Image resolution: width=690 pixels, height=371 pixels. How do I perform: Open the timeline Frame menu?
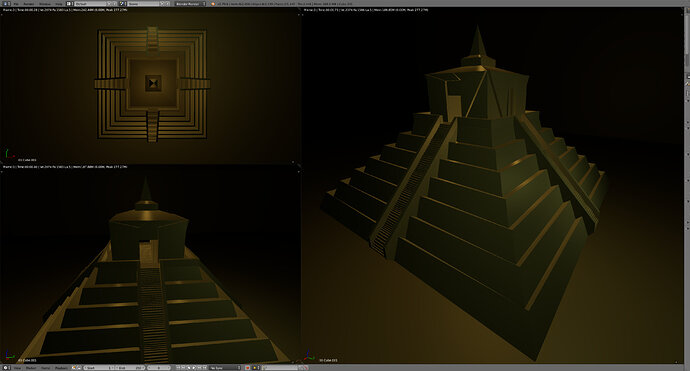click(45, 368)
